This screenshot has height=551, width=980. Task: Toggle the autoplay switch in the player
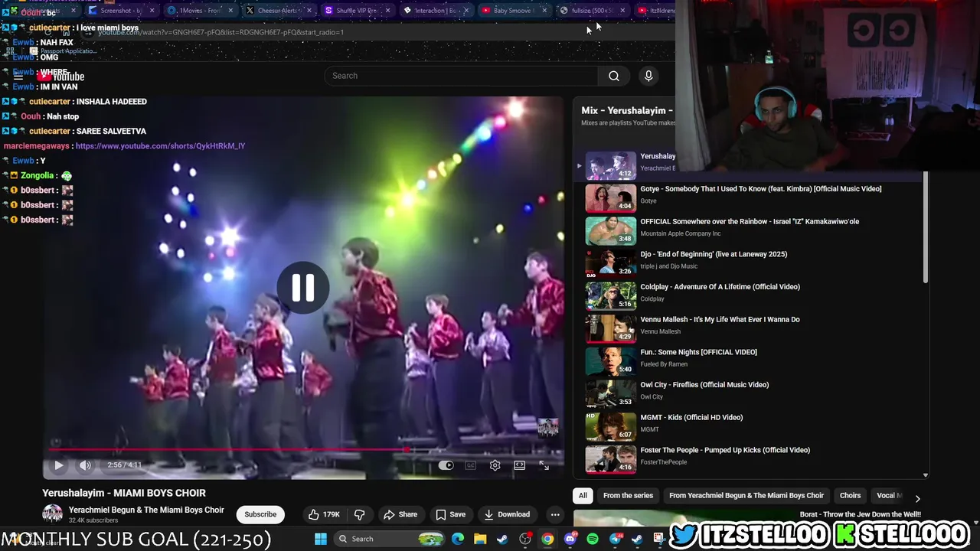pos(446,465)
